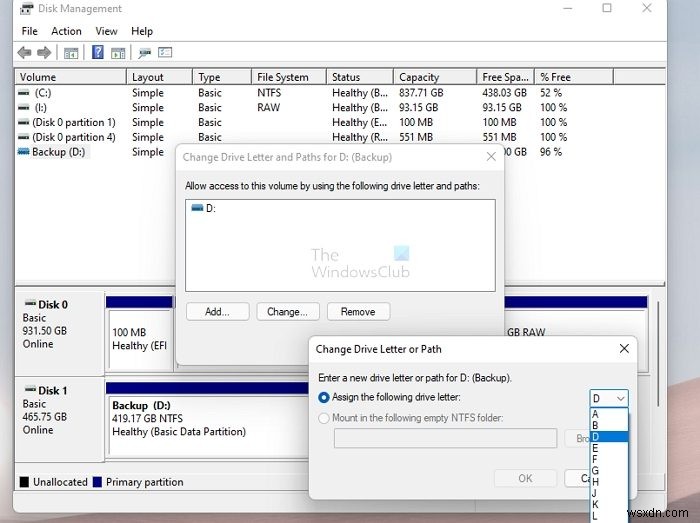Open the File menu
Viewport: 700px width, 523px height.
point(29,31)
